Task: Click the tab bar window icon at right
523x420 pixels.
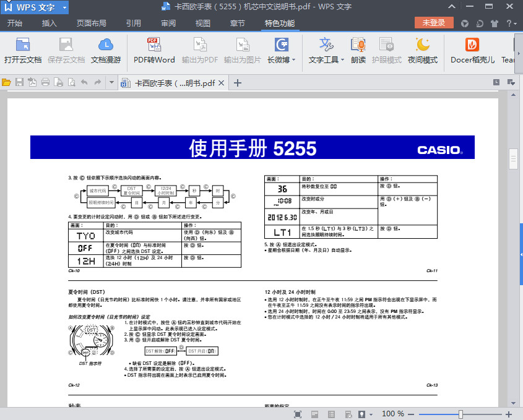Action: [496, 82]
